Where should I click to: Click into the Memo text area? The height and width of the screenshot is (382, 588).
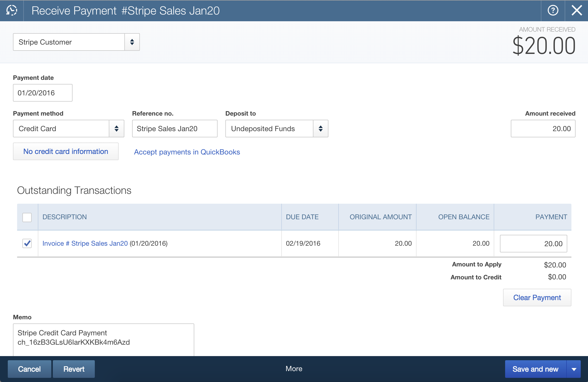104,340
